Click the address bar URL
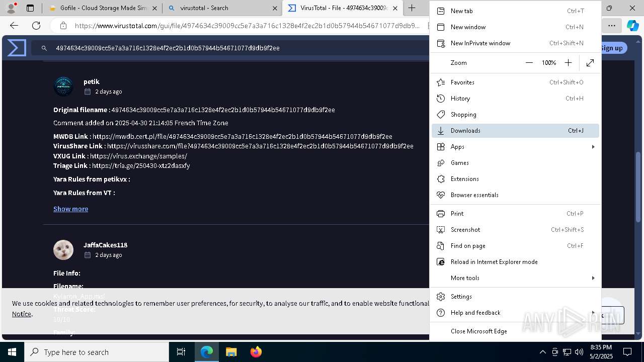This screenshot has width=644, height=362. 247,26
